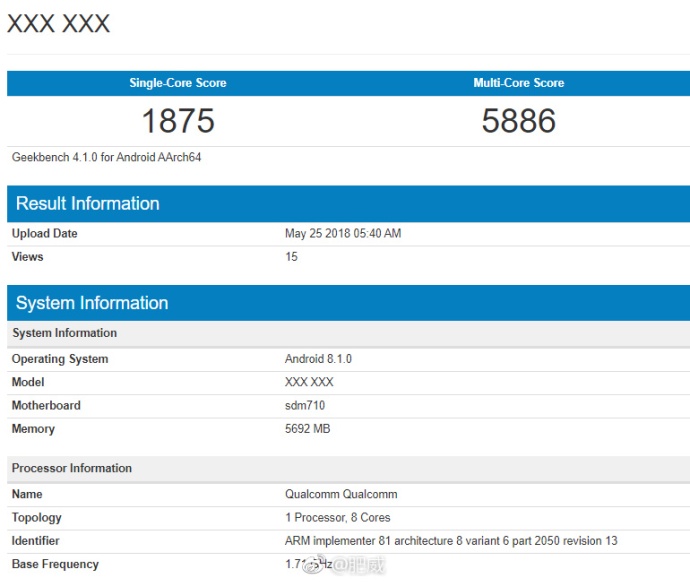Click the Android 8.1.0 operating system value

click(x=318, y=359)
